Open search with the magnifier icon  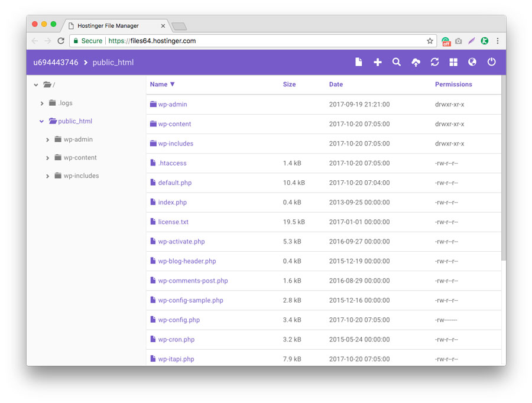click(x=396, y=62)
